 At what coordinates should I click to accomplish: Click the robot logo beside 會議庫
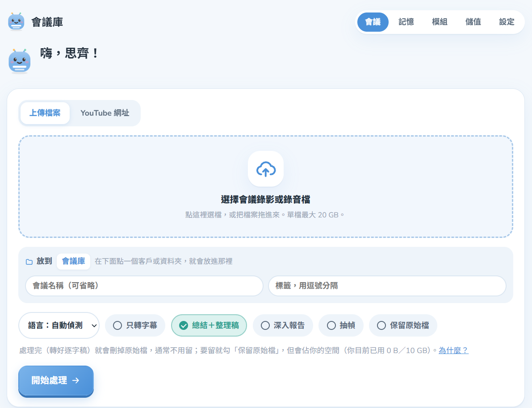tap(16, 22)
